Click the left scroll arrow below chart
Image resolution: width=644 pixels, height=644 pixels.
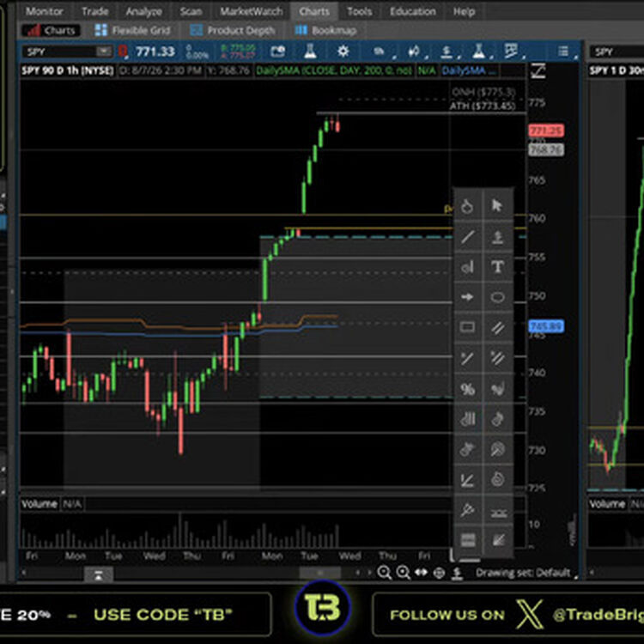point(24,572)
